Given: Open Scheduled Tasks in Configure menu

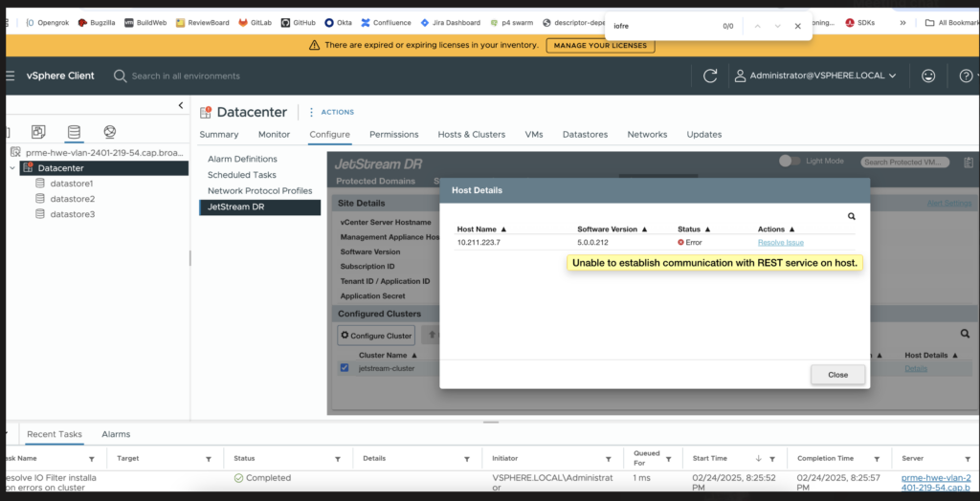Looking at the screenshot, I should (242, 175).
